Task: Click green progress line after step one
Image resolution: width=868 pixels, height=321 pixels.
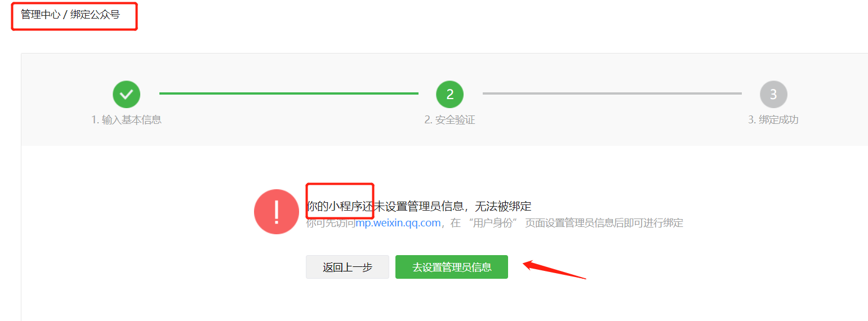Action: click(289, 93)
